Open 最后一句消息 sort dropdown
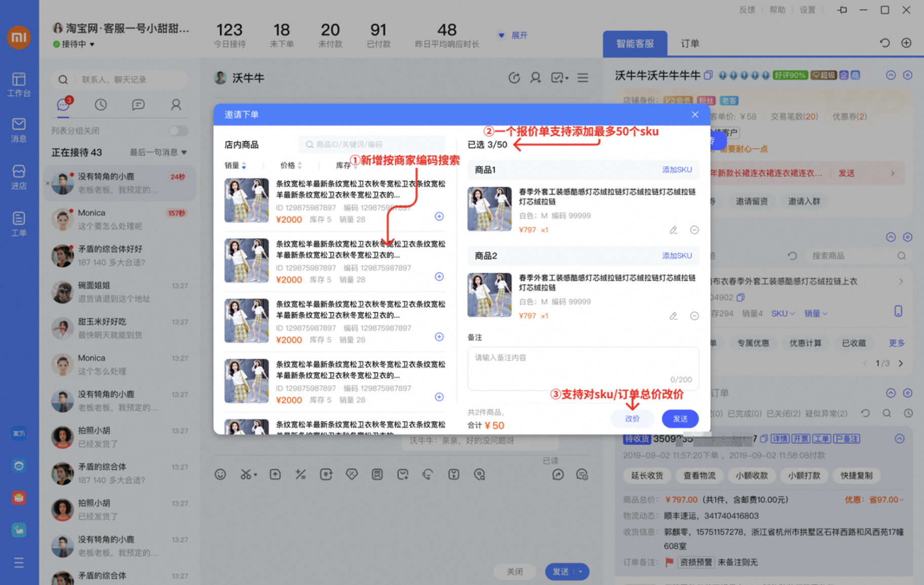924x585 pixels. [x=158, y=152]
